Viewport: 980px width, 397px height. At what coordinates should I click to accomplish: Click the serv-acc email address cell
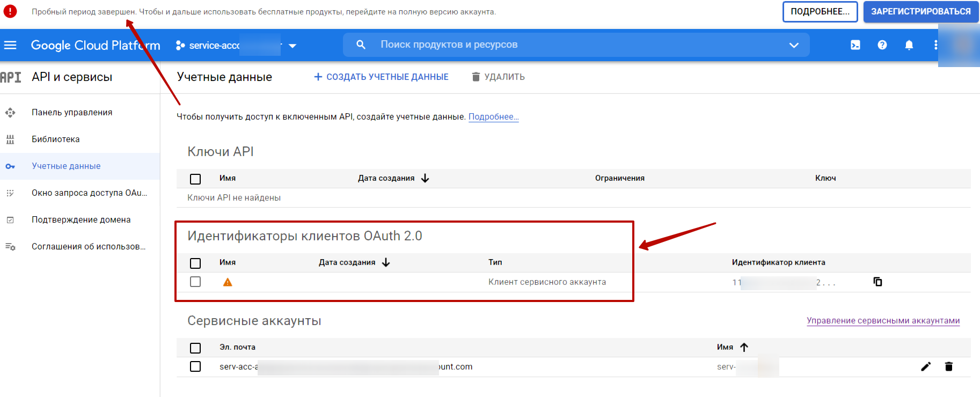346,366
